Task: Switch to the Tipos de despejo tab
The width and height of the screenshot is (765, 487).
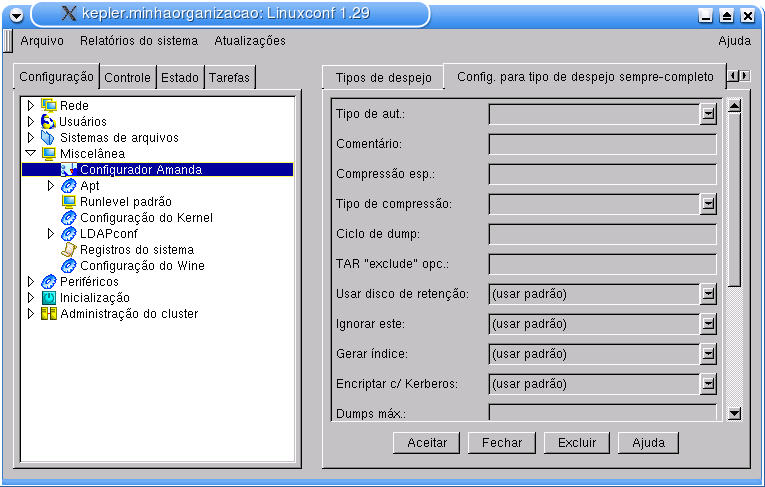Action: click(383, 78)
